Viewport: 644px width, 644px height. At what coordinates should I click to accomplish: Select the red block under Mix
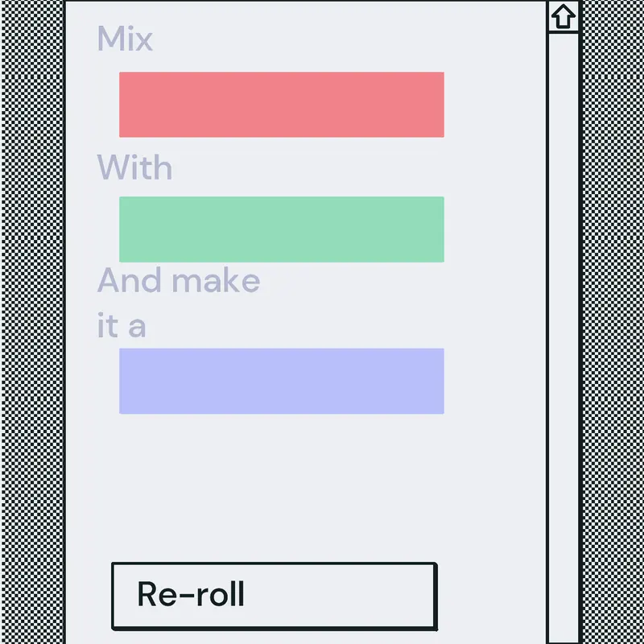pos(281,105)
